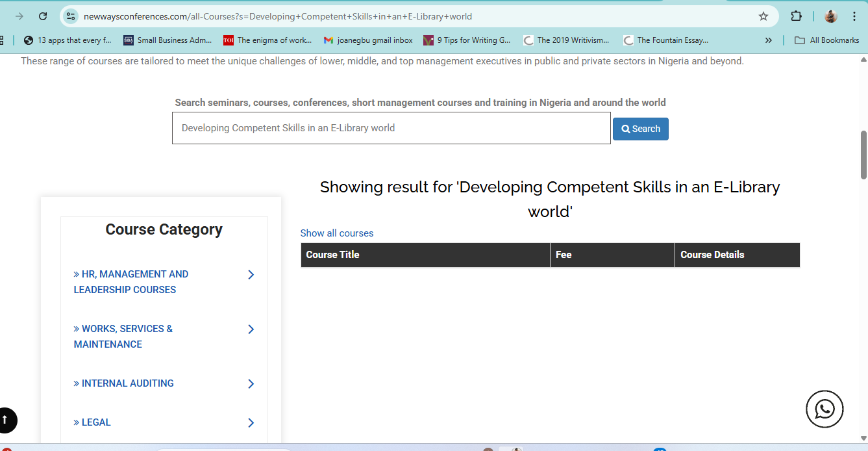Open Chrome three-dot menu

click(x=854, y=16)
